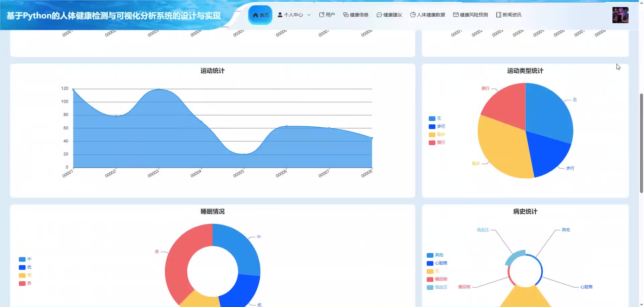Click the pie chart icon beside 人体健康数据

point(413,15)
